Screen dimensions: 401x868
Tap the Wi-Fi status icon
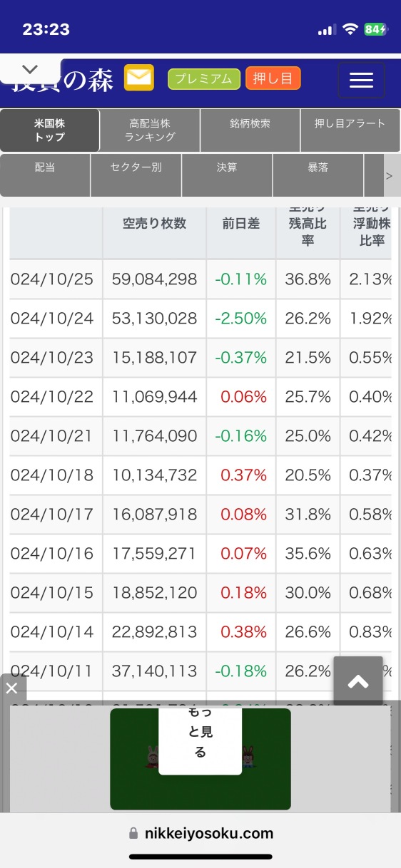[x=350, y=29]
